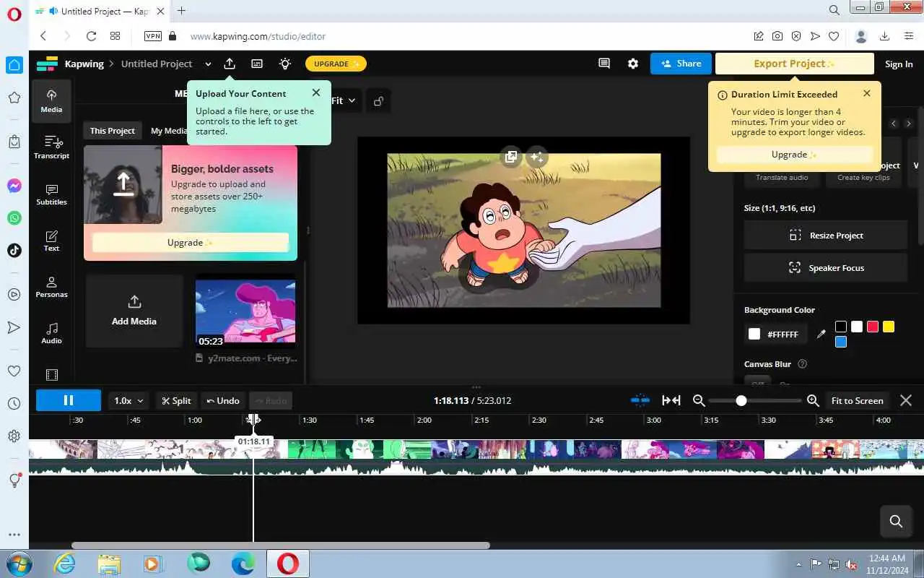Pick background color with eyedropper
This screenshot has height=578, width=924.
click(821, 334)
